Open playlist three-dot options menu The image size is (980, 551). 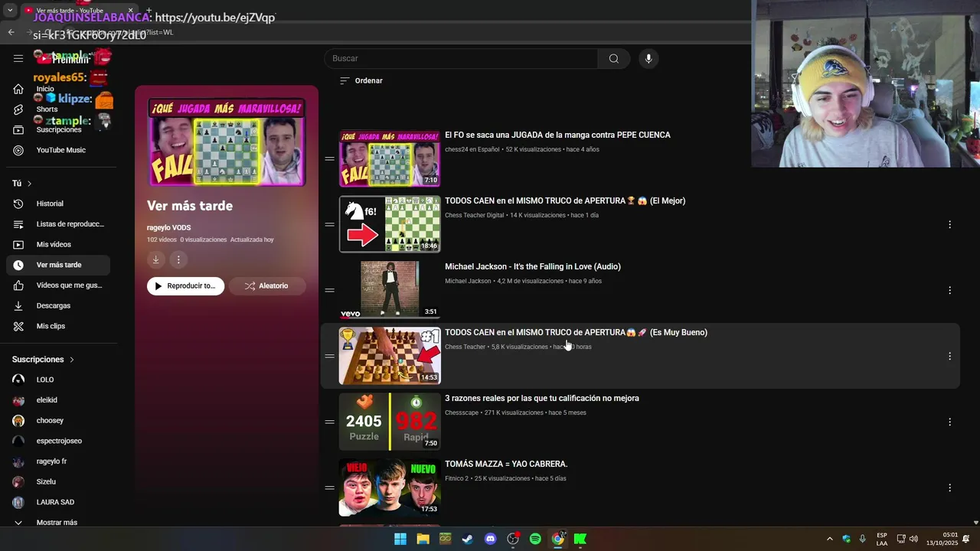point(178,260)
